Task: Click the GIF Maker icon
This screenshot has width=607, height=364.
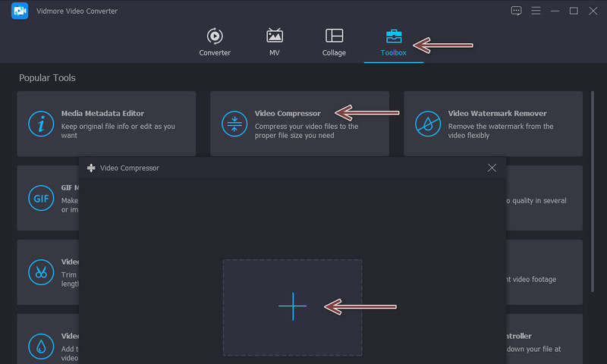Action: (40, 198)
